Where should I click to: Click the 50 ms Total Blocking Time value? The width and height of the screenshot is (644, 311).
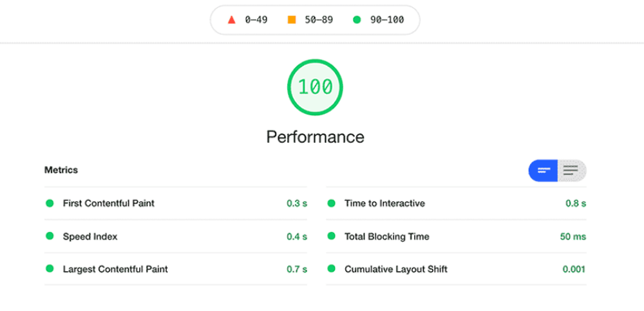click(573, 236)
